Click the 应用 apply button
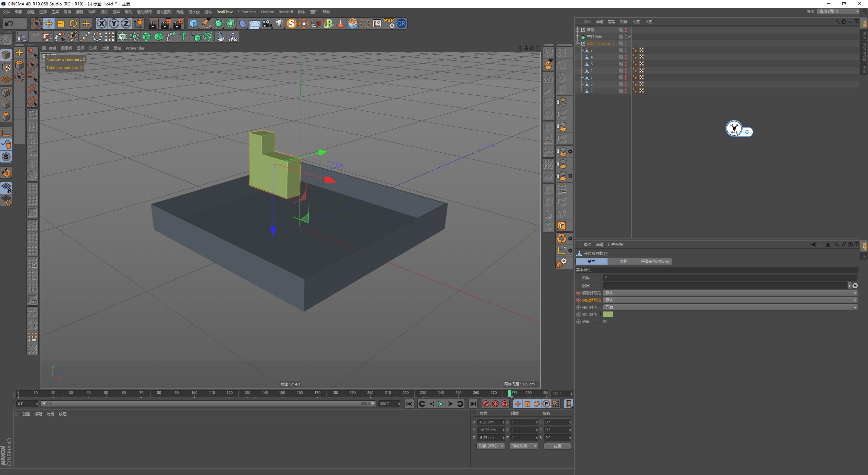The image size is (868, 475). tap(557, 446)
